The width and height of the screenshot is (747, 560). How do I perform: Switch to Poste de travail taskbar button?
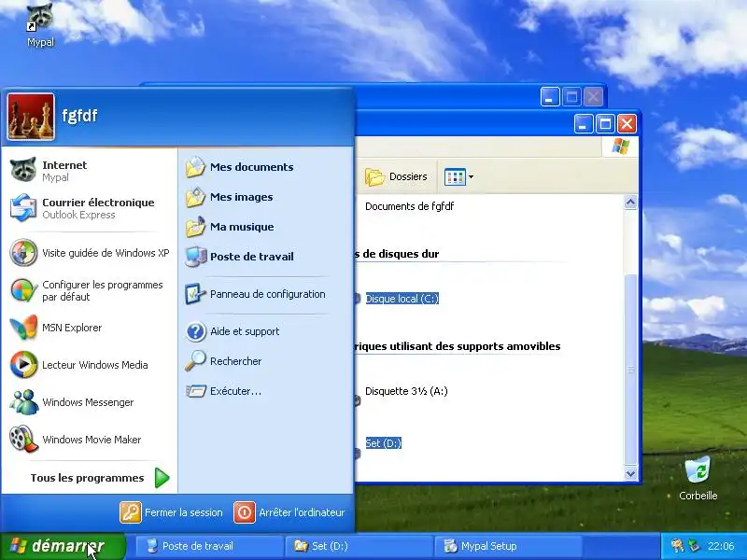click(x=209, y=546)
